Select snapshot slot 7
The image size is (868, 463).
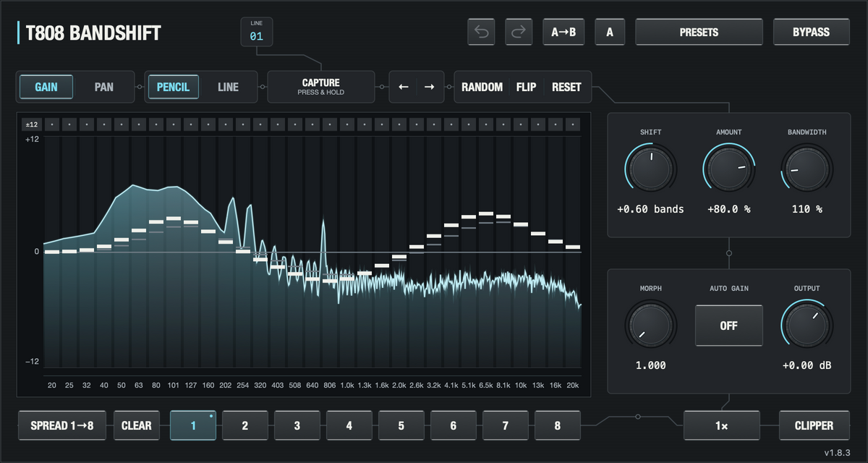tap(506, 425)
